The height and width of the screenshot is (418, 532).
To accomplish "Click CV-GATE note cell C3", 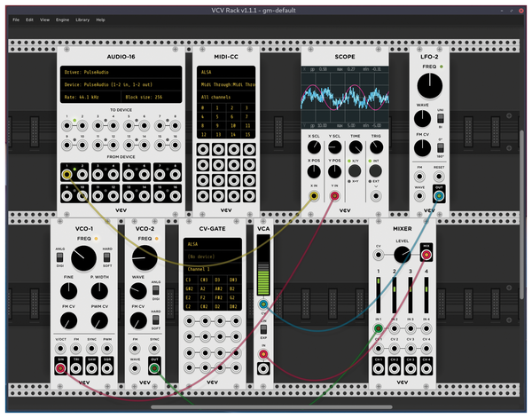I will coord(189,280).
